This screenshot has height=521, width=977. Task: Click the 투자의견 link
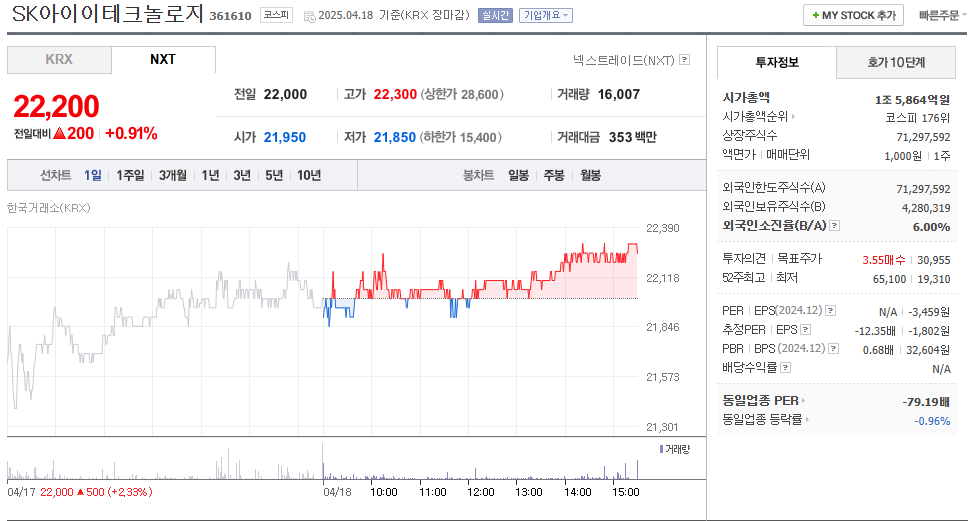pyautogui.click(x=744, y=259)
